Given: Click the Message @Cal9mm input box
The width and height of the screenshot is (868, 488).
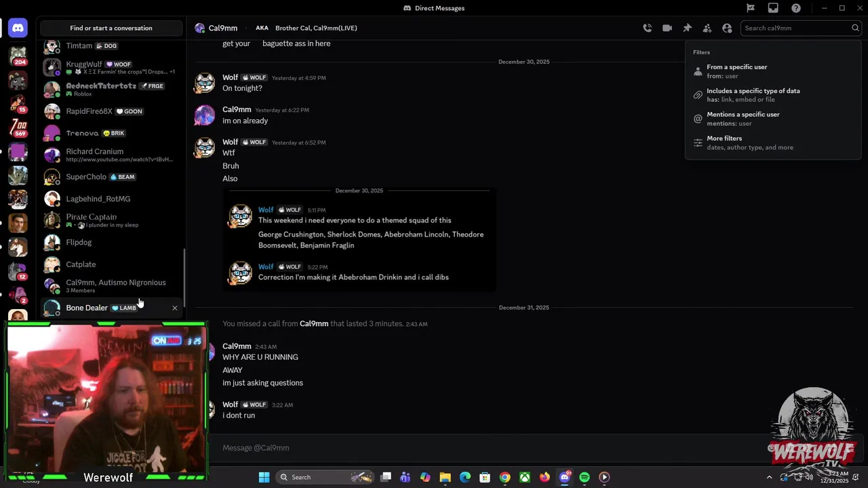Looking at the screenshot, I should [x=488, y=448].
